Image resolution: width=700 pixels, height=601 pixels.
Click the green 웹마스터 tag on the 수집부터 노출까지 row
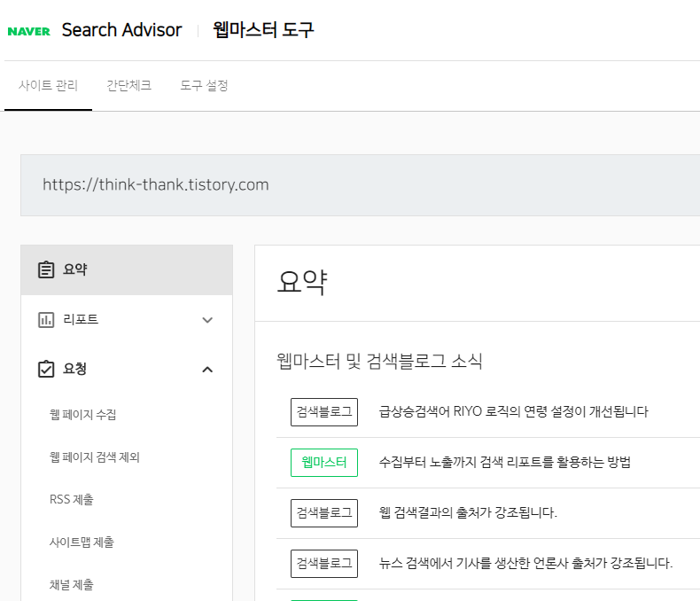(x=324, y=463)
